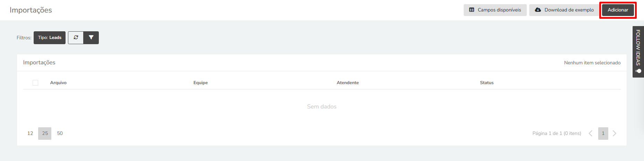The image size is (644, 161).
Task: Click the refresh icon next to filters
Action: [x=76, y=38]
